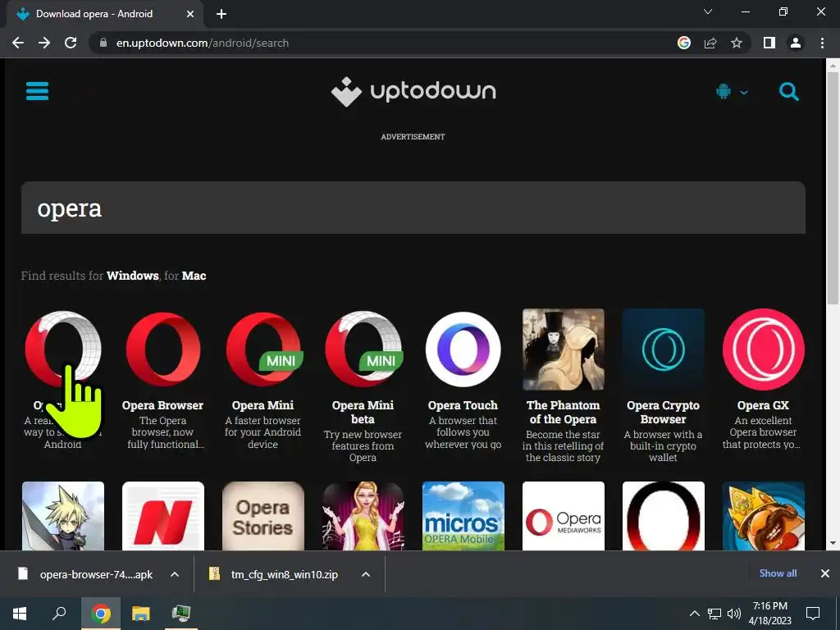Screen dimensions: 840x630
Task: Click the opera search input field
Action: (x=413, y=208)
